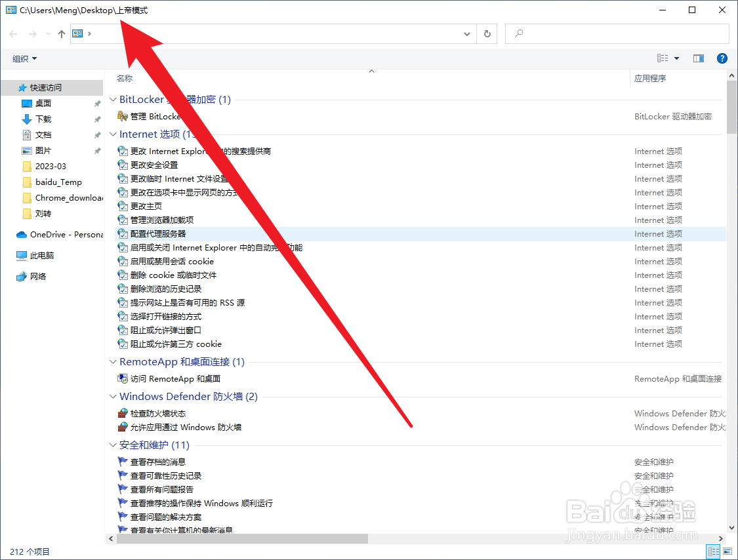Image resolution: width=738 pixels, height=560 pixels.
Task: Sort by the 应用程序 column header
Action: point(650,78)
